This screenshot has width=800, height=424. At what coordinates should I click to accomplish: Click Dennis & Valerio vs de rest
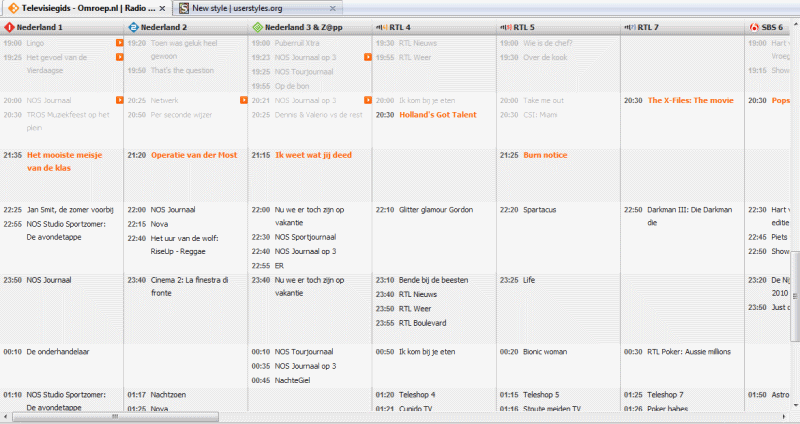pyautogui.click(x=318, y=115)
